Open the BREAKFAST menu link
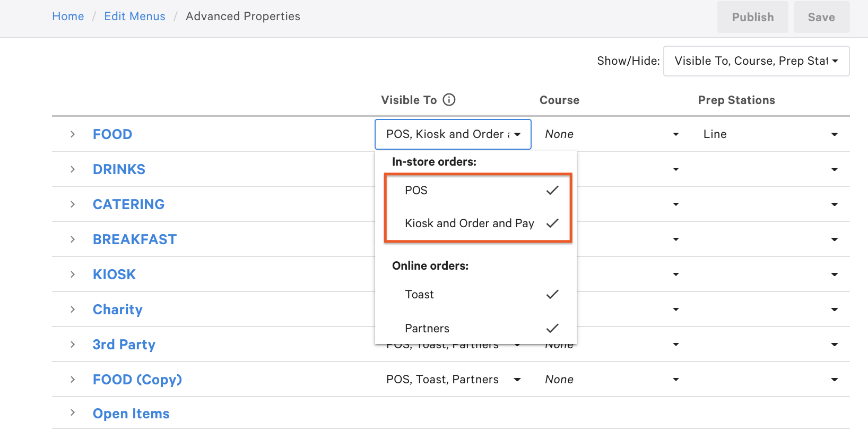The width and height of the screenshot is (868, 447). coord(135,239)
